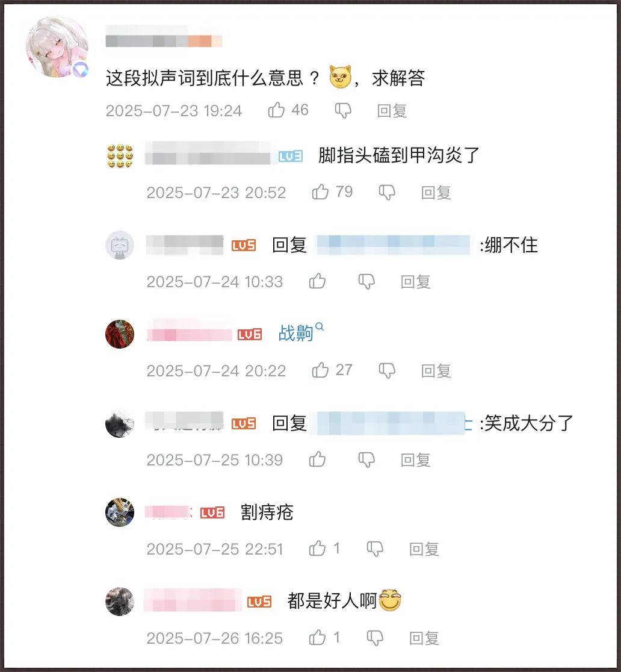Open the red avatar of 战鮈 commenter
Screen dimensions: 621x672
coord(120,334)
